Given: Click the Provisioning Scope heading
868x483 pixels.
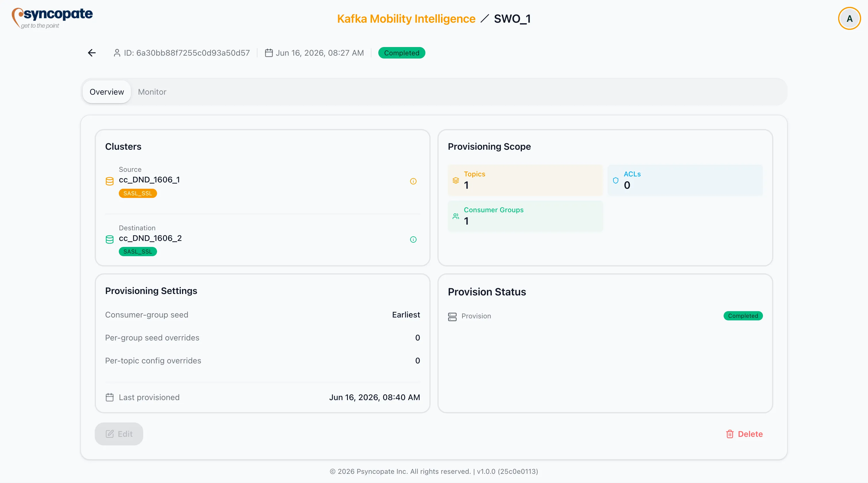Looking at the screenshot, I should [489, 147].
